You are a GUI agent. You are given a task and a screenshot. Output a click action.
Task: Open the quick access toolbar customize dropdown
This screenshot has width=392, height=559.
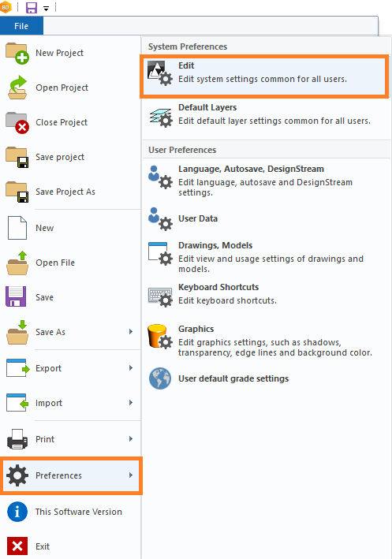point(46,9)
